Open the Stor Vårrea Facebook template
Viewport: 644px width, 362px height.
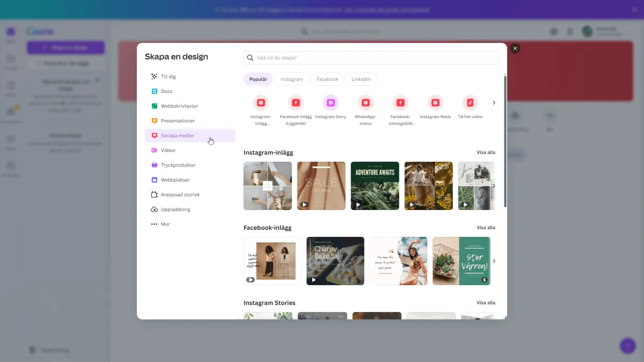pos(462,261)
